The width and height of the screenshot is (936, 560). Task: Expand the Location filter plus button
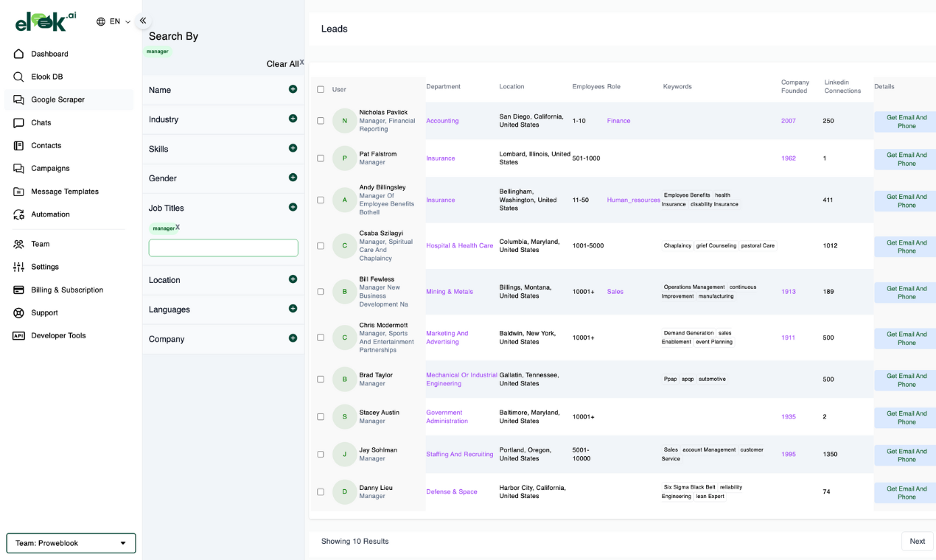click(293, 279)
